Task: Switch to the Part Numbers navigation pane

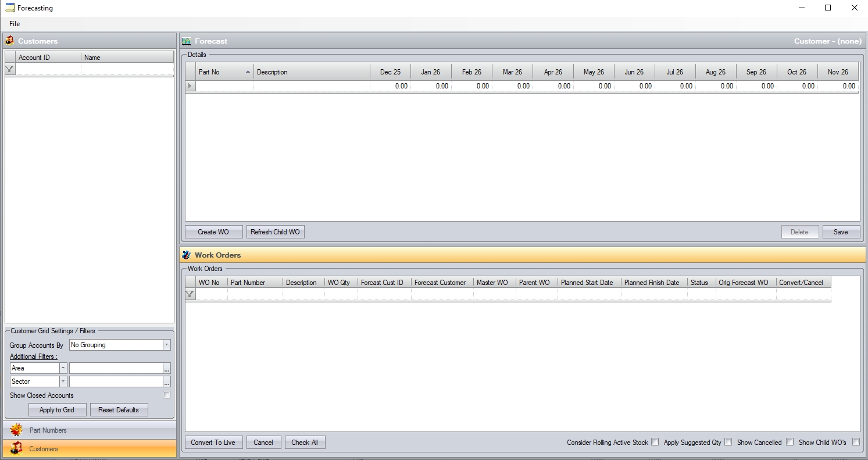Action: click(x=90, y=430)
